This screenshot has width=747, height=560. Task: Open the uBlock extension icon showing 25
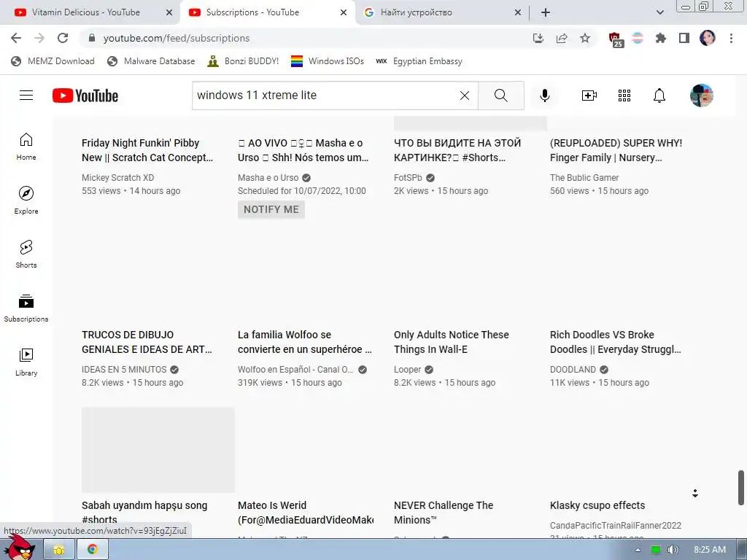pos(616,39)
